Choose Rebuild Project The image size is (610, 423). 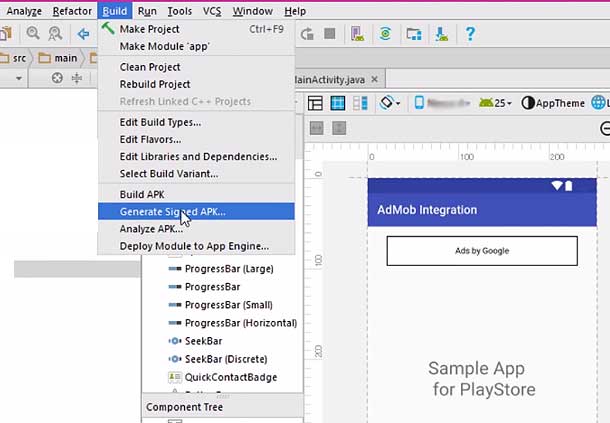(196, 84)
